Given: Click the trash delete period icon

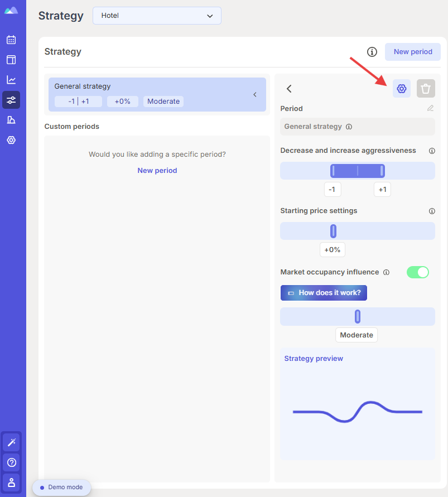Looking at the screenshot, I should coord(426,89).
